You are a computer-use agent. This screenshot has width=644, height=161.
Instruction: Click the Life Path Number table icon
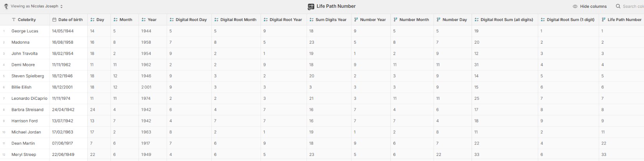(310, 7)
